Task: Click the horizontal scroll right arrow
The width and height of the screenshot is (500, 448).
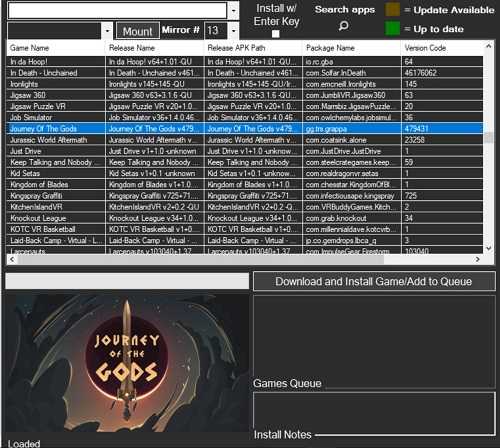Action: (478, 259)
